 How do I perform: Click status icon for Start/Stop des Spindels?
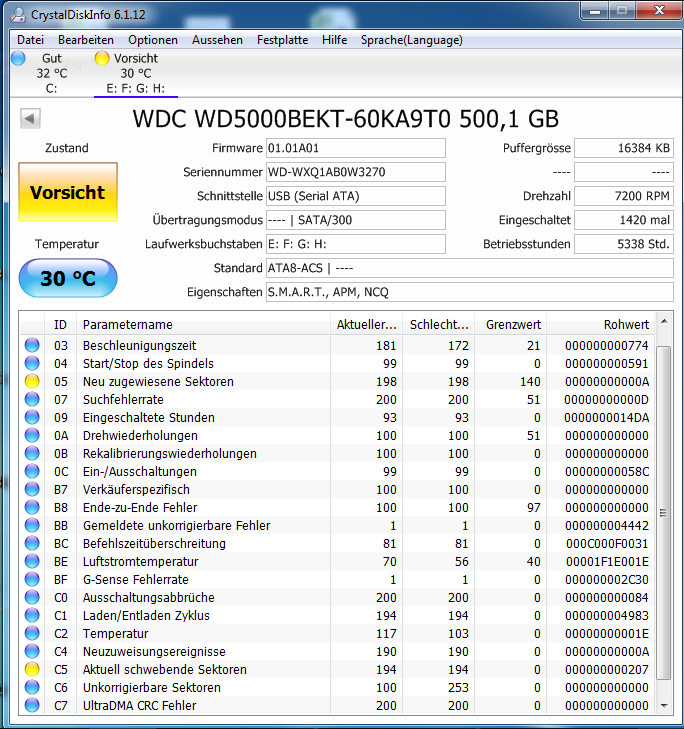[32, 364]
